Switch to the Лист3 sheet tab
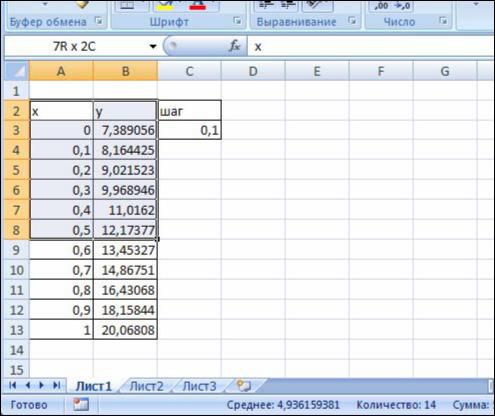Viewport: 495px width, 416px height. click(199, 386)
